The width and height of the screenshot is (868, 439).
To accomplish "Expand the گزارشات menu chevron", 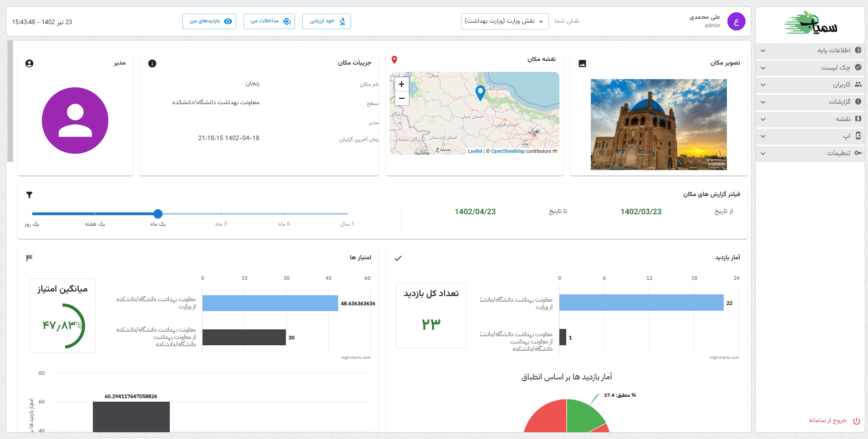I will click(x=763, y=102).
